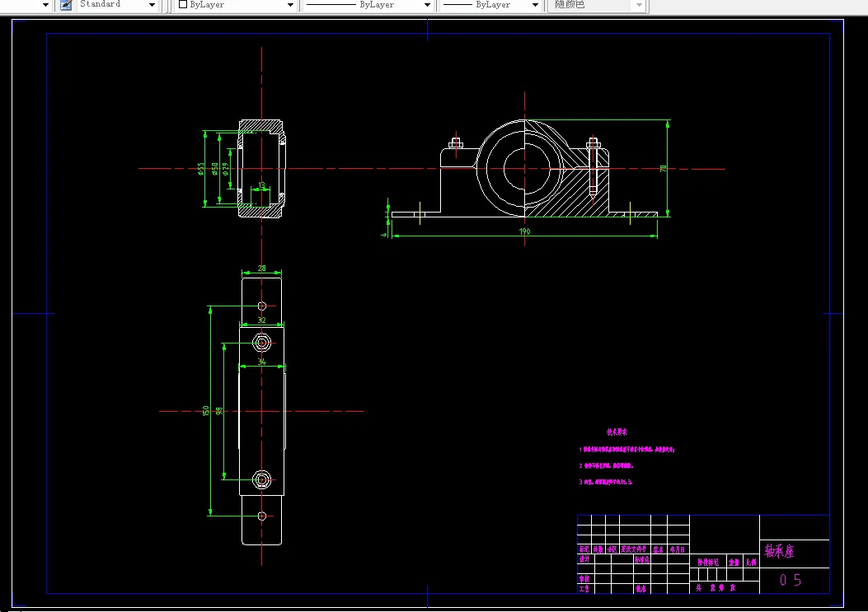This screenshot has height=612, width=868.
Task: Open the ByLayer lineweight dropdown
Action: tap(535, 5)
